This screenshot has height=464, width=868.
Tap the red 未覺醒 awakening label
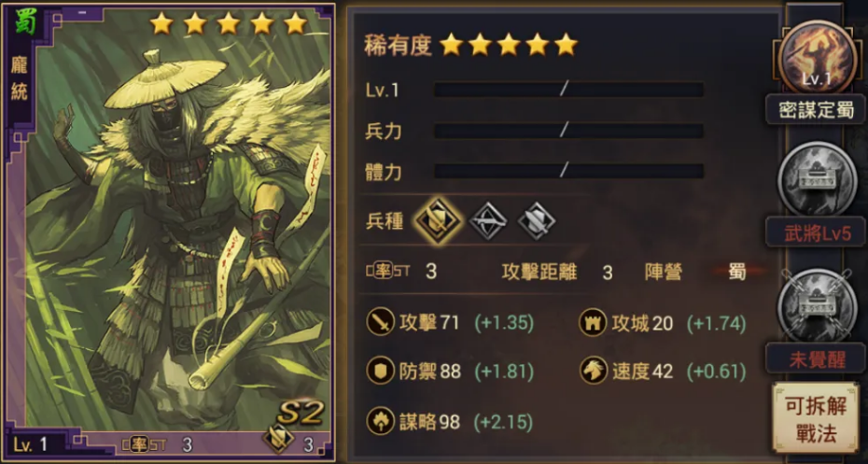tap(816, 359)
